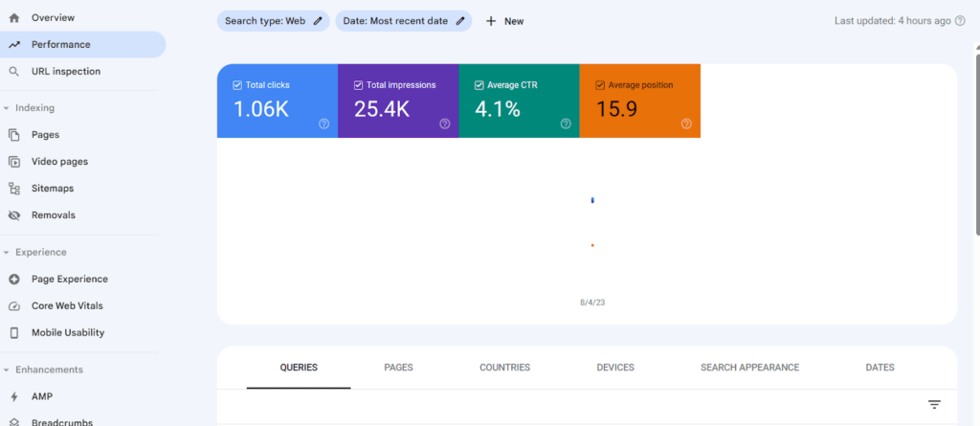Click the vertical page scrollbar
The width and height of the screenshot is (980, 426).
pos(977,146)
